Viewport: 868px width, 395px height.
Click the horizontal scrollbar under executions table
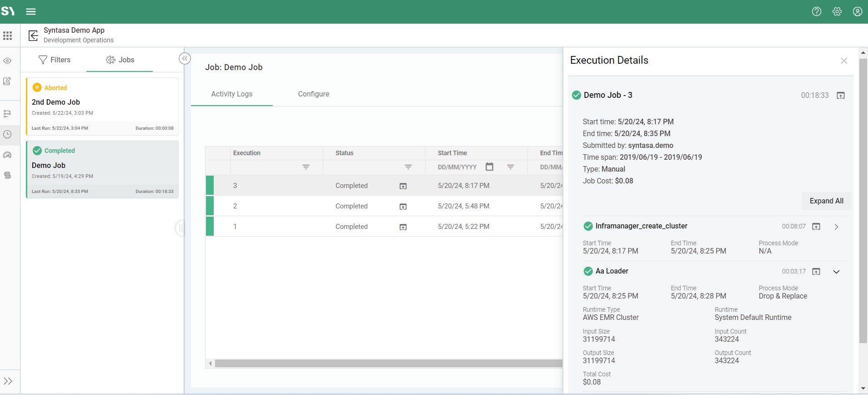[388, 364]
